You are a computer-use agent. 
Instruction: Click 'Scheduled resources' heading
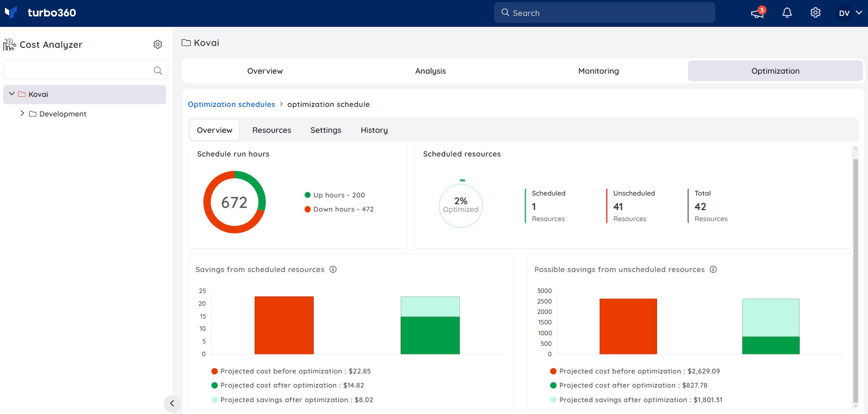[x=462, y=154]
